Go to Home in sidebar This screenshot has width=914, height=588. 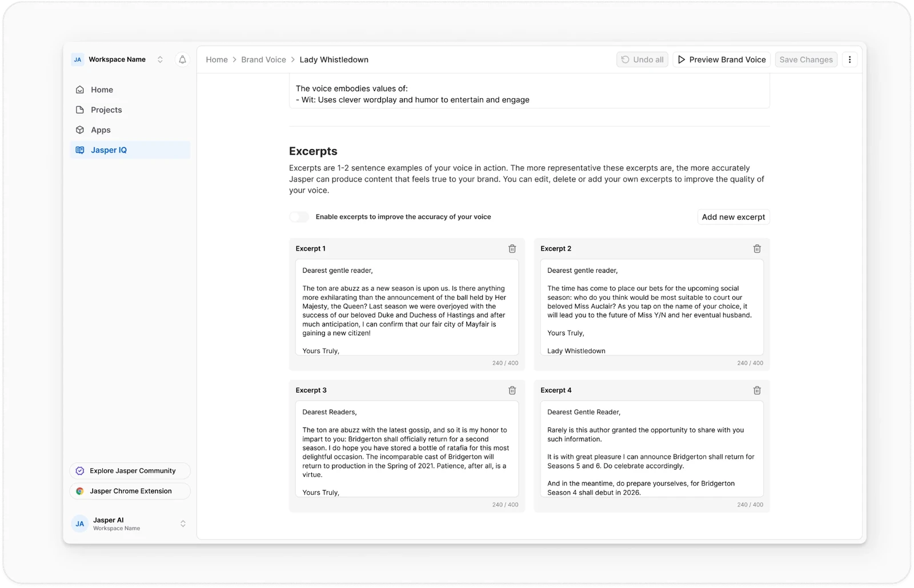[130, 90]
